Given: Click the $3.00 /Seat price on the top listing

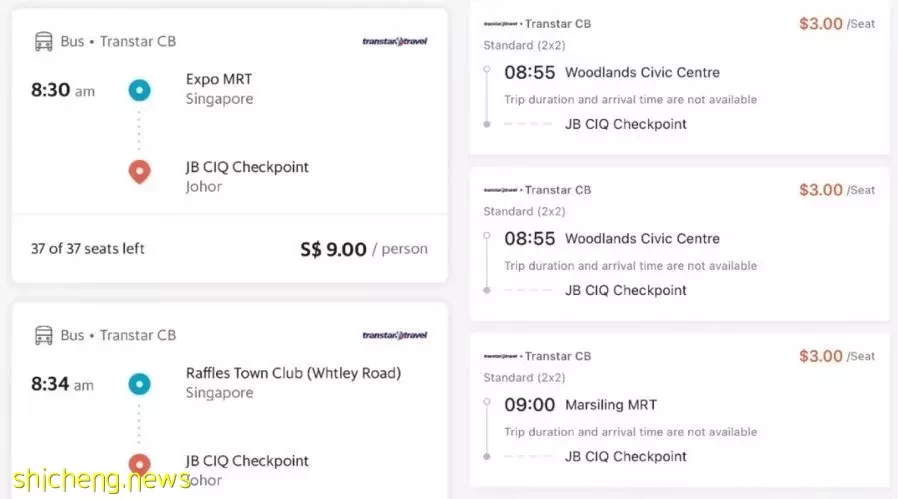Looking at the screenshot, I should pyautogui.click(x=837, y=23).
